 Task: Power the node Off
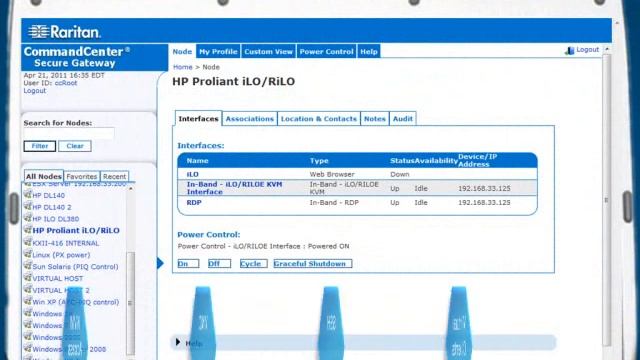[x=219, y=264]
